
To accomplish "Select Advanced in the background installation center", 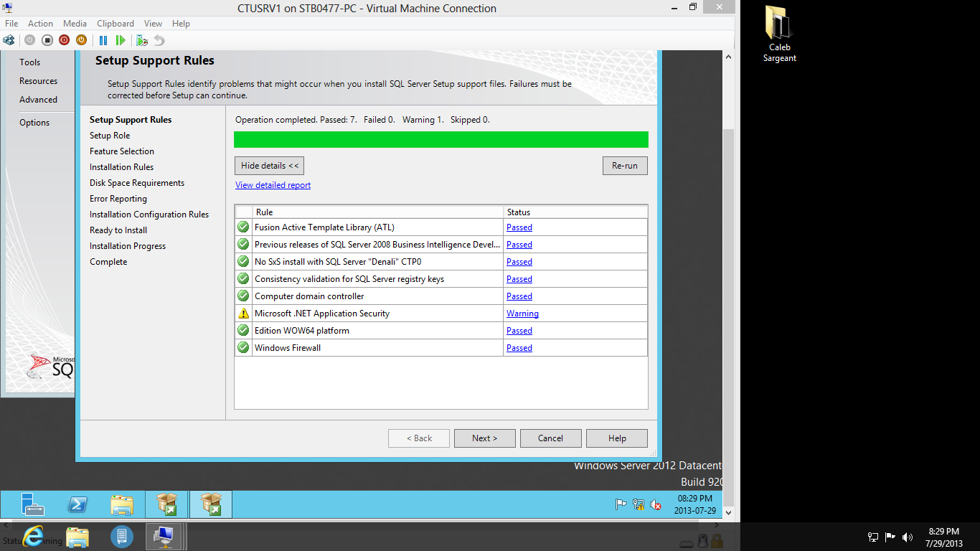I will (x=39, y=100).
